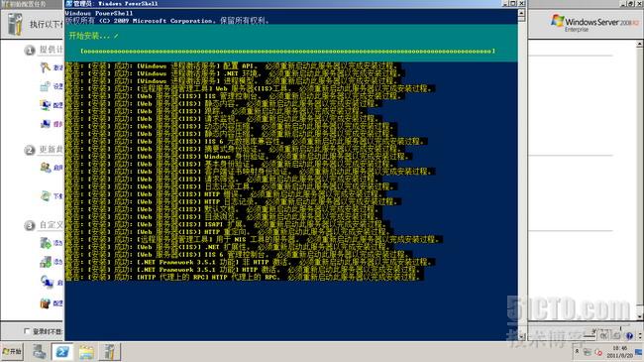
Task: Click the show desktop button beside the clock
Action: [639, 352]
